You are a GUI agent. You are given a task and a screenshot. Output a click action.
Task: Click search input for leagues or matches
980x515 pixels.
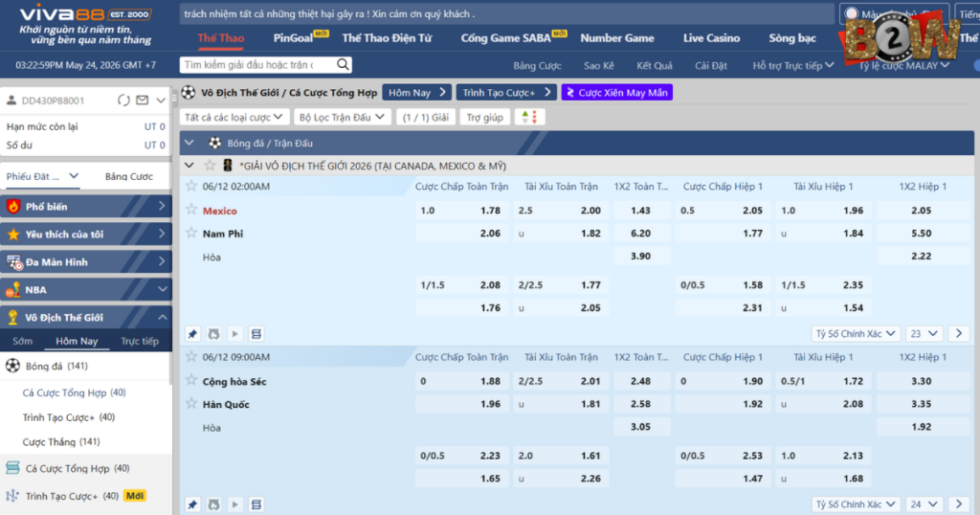pyautogui.click(x=257, y=64)
